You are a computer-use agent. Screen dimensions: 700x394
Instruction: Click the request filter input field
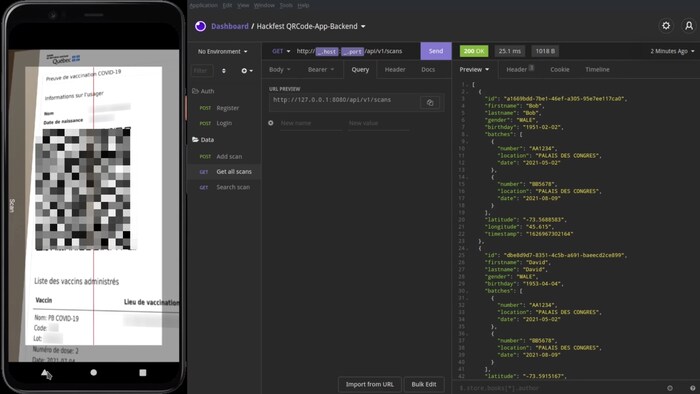(202, 71)
